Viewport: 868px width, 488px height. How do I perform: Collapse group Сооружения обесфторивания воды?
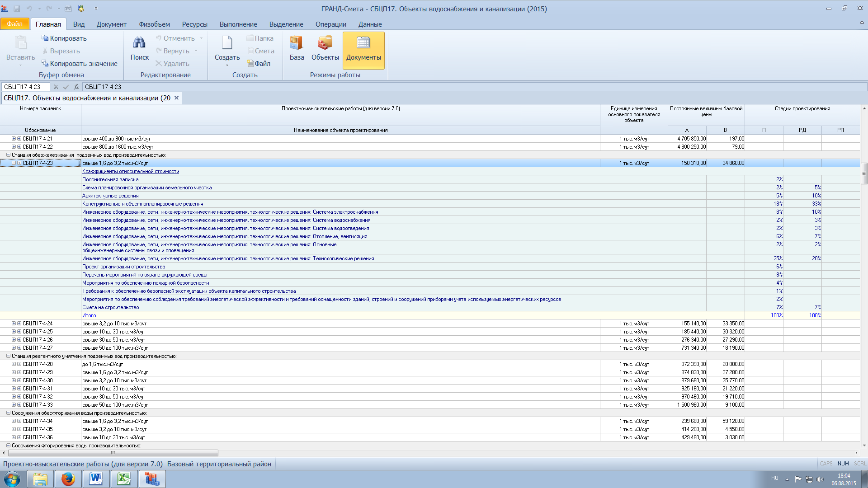(x=8, y=413)
